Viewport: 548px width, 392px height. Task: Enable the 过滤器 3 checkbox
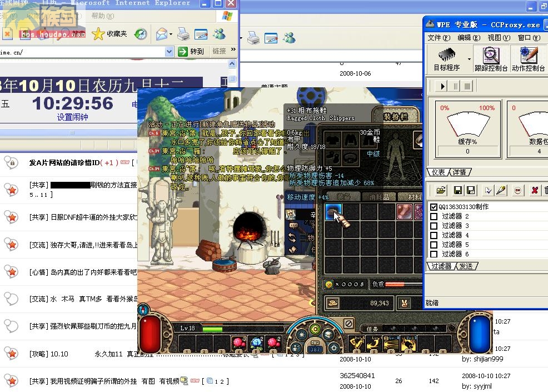434,226
